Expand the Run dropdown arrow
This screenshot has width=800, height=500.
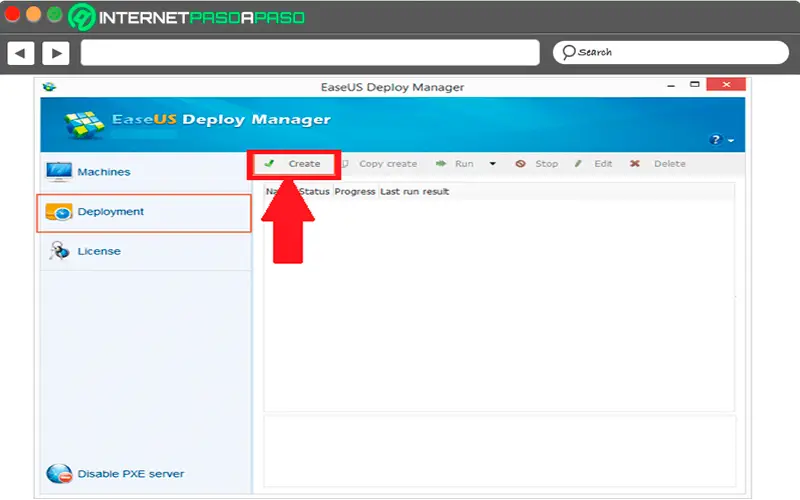[x=492, y=164]
